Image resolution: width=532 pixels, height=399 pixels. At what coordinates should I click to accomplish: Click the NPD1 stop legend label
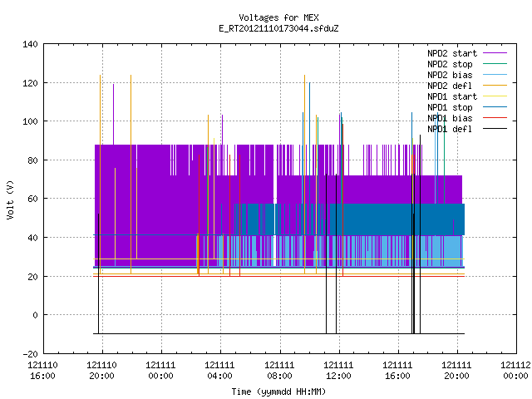pos(450,107)
